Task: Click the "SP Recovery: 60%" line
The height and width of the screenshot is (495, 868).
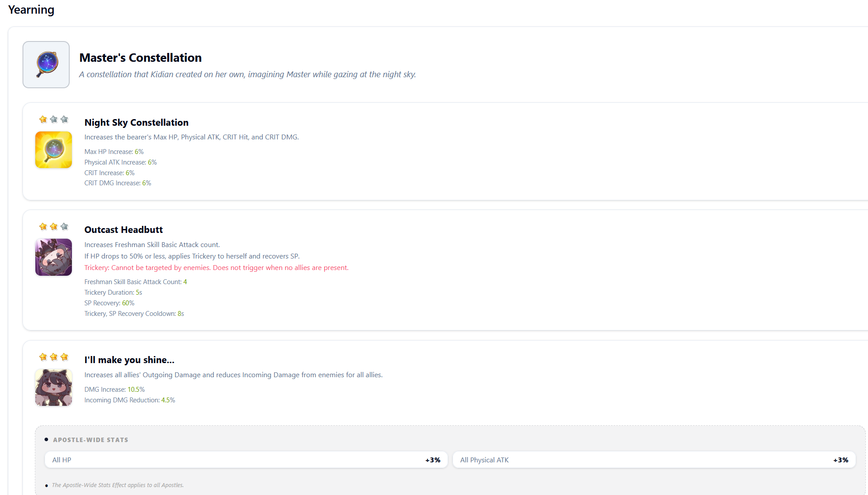Action: (109, 303)
